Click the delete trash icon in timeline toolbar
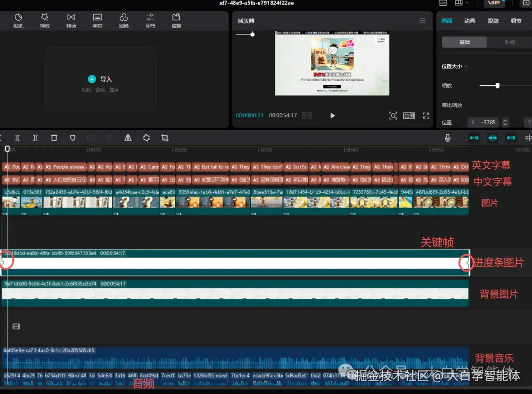The width and height of the screenshot is (532, 394). tap(54, 138)
